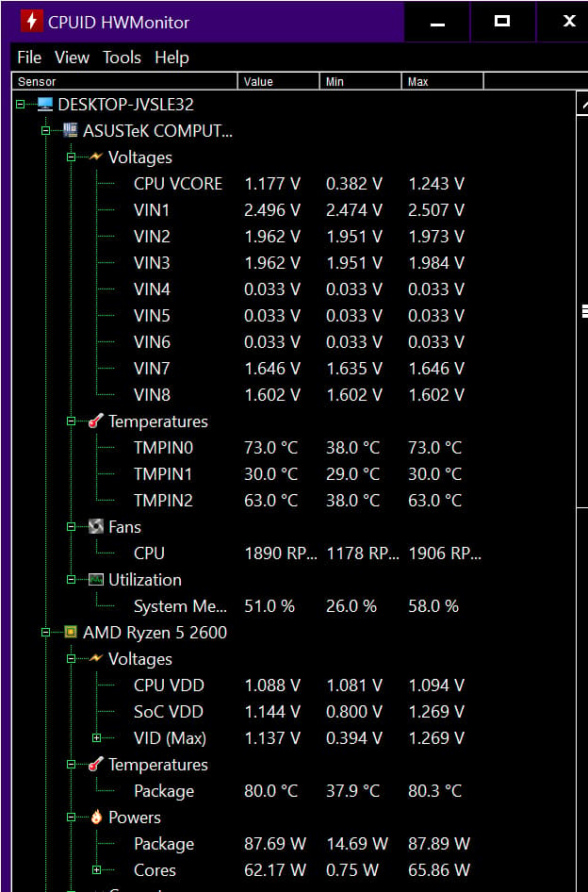The height and width of the screenshot is (892, 588).
Task: Select the CPU VCORE row
Action: [x=299, y=184]
